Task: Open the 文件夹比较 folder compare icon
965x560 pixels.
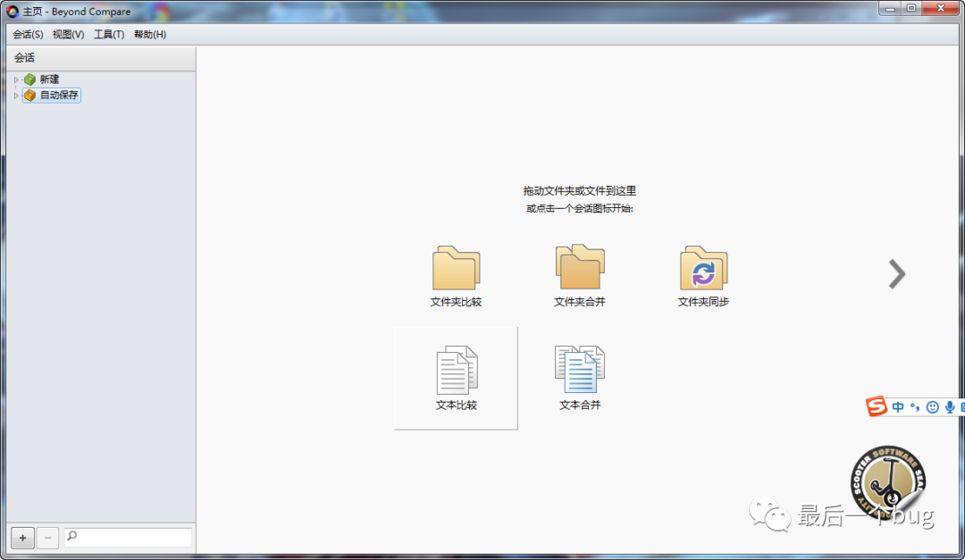Action: (x=456, y=269)
